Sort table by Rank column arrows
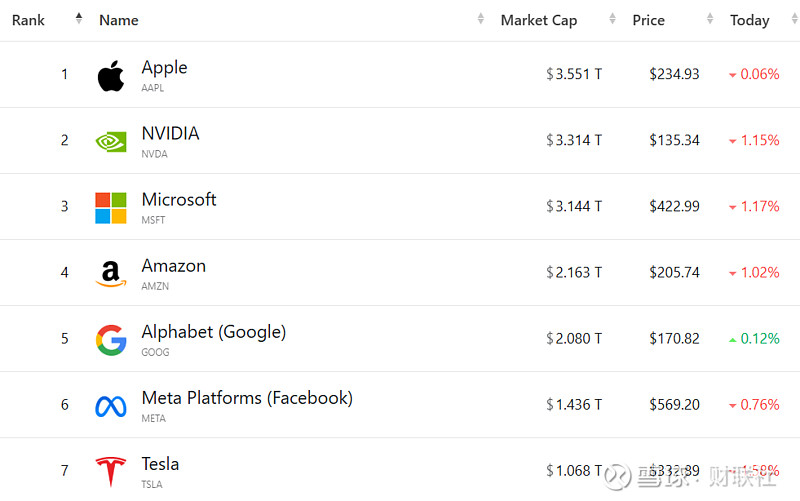This screenshot has width=800, height=501. coord(79,20)
